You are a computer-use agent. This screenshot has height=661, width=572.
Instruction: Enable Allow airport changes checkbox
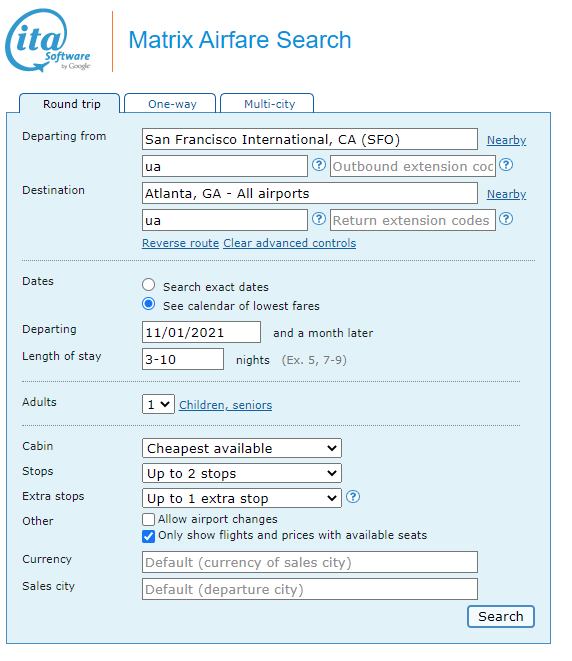tap(148, 519)
